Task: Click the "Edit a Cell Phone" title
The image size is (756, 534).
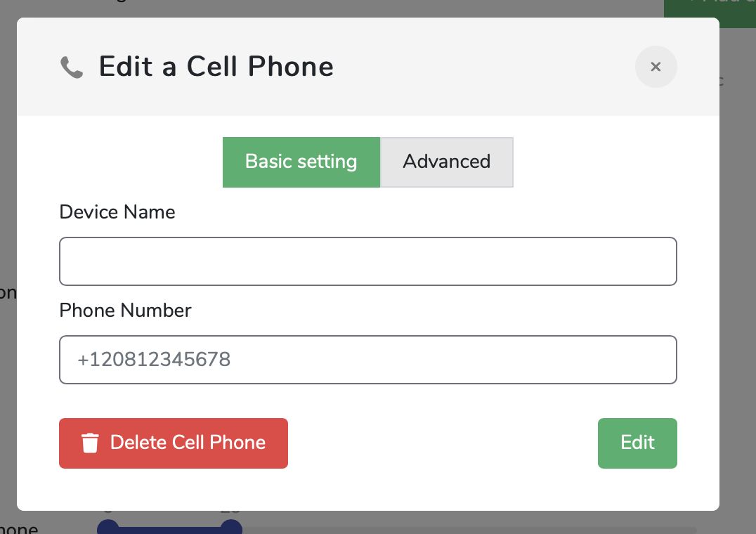Action: pyautogui.click(x=216, y=67)
